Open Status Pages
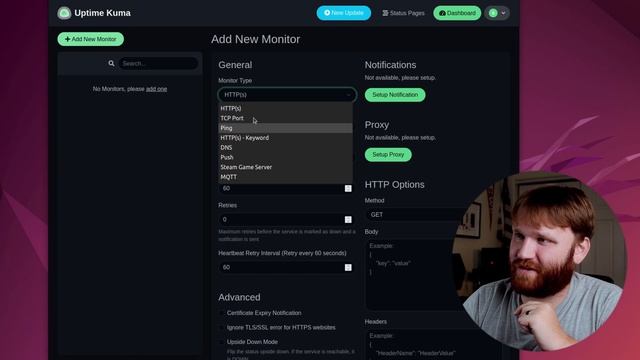 403,13
